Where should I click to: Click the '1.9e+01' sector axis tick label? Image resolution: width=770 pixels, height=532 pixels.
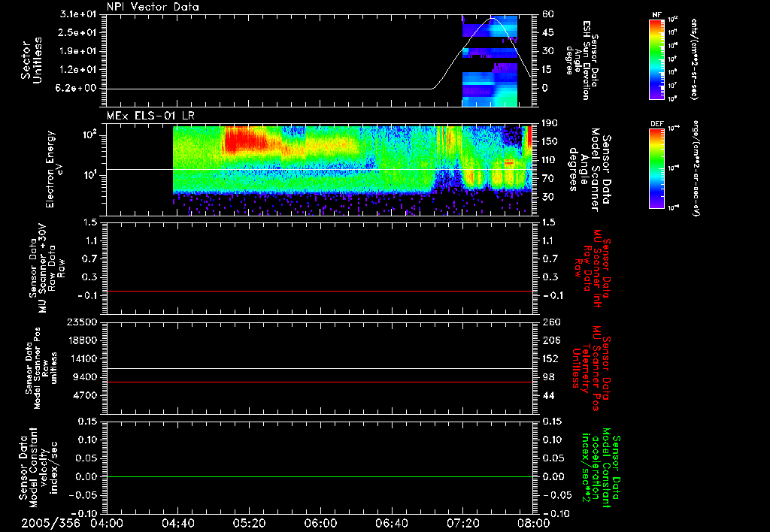coord(77,51)
